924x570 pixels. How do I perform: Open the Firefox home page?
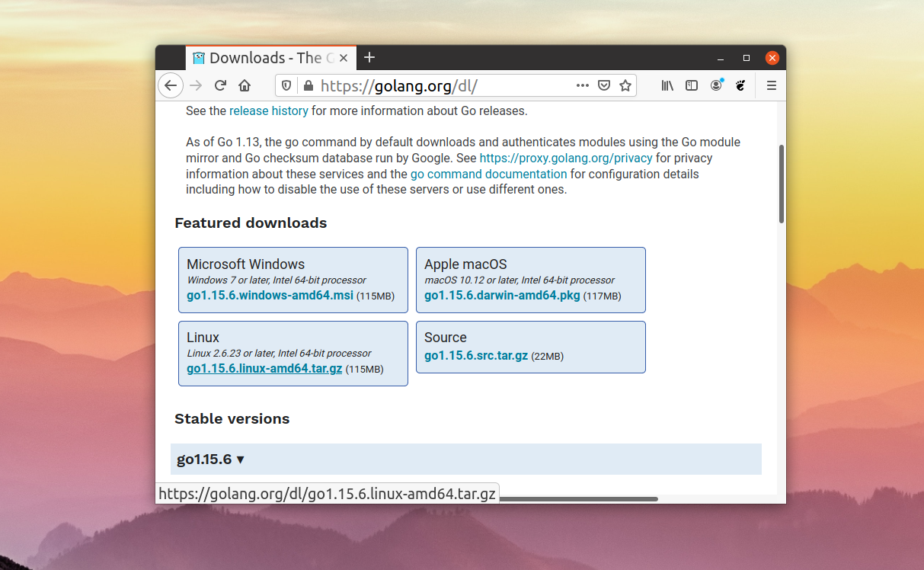(x=245, y=85)
